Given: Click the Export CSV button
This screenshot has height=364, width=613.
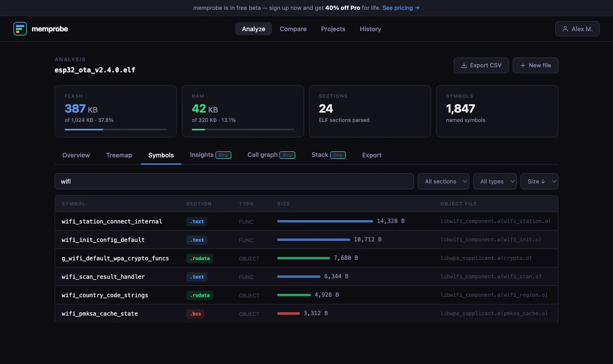Looking at the screenshot, I should point(481,66).
